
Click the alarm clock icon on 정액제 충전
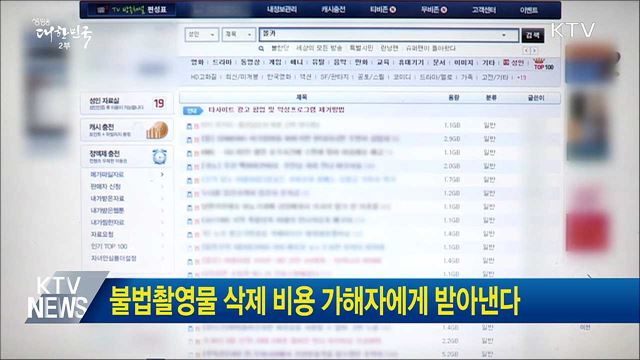[159, 156]
